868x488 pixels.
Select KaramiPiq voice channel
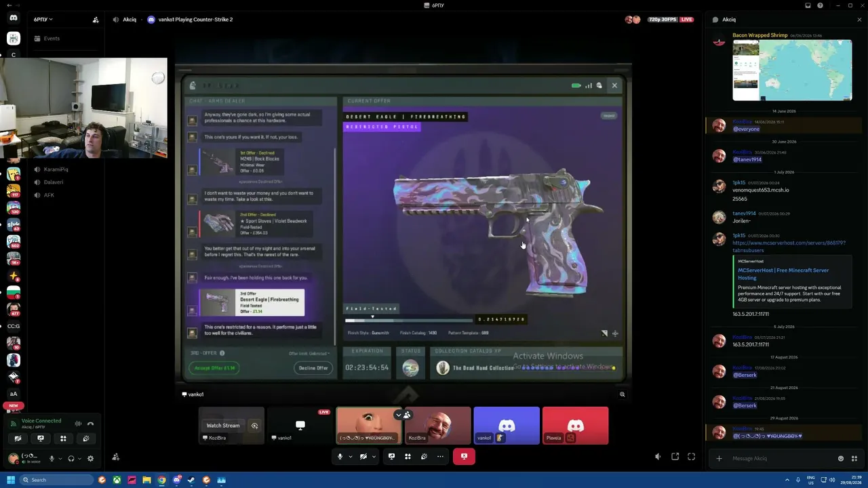click(x=56, y=169)
